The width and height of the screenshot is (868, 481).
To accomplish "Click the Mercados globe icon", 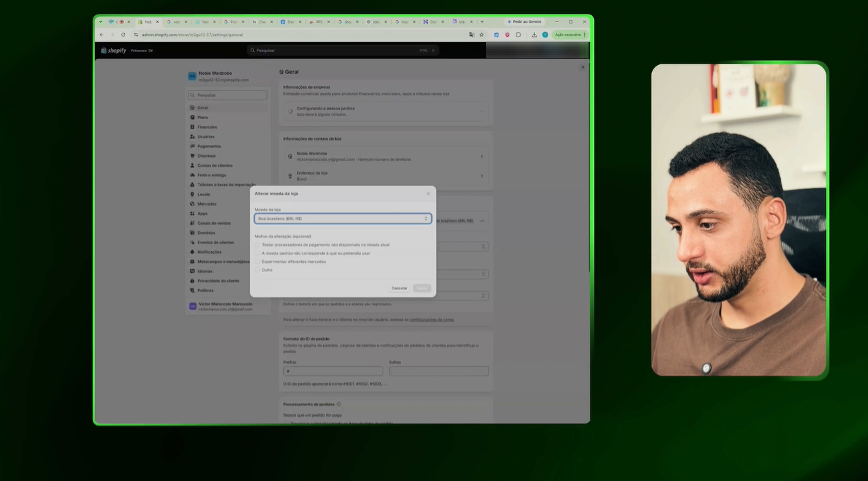I will [192, 203].
